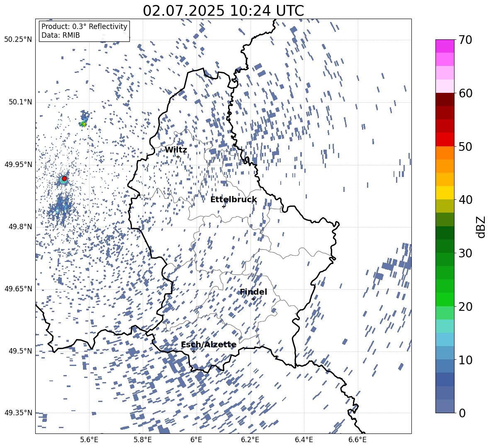491x448 pixels.
Task: Click the Findel plus marker
Action: tap(253, 299)
